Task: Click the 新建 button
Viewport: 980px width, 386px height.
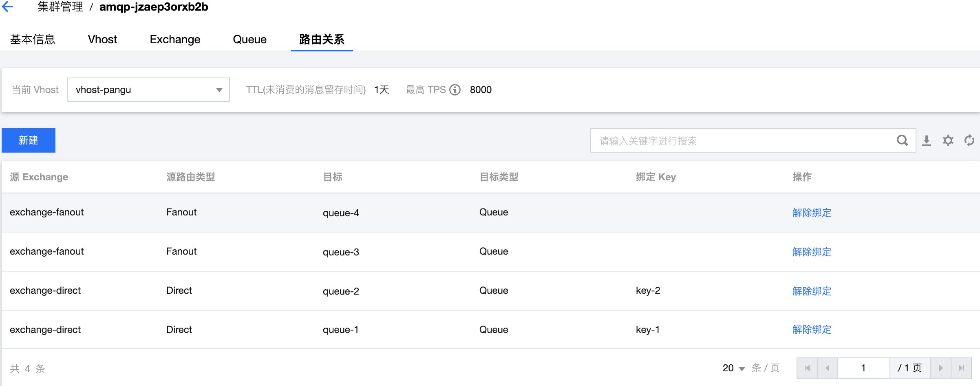Action: [x=29, y=140]
